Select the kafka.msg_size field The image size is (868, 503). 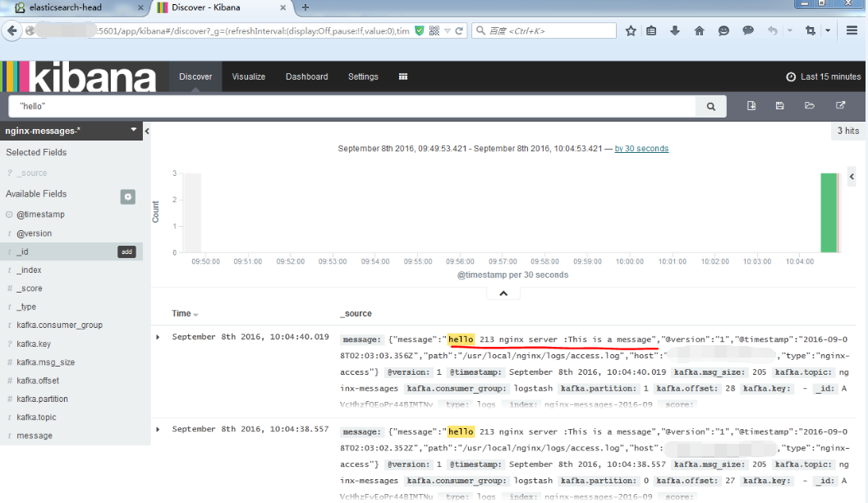45,362
